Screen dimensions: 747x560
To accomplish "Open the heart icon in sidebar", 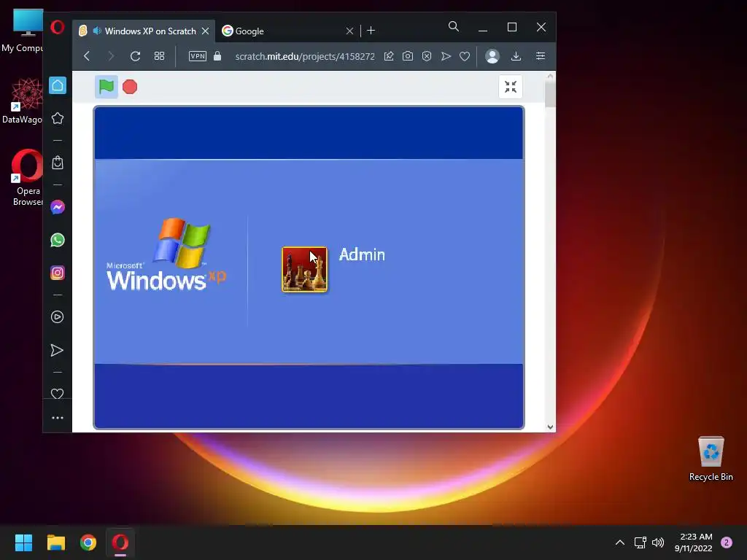I will (x=57, y=393).
